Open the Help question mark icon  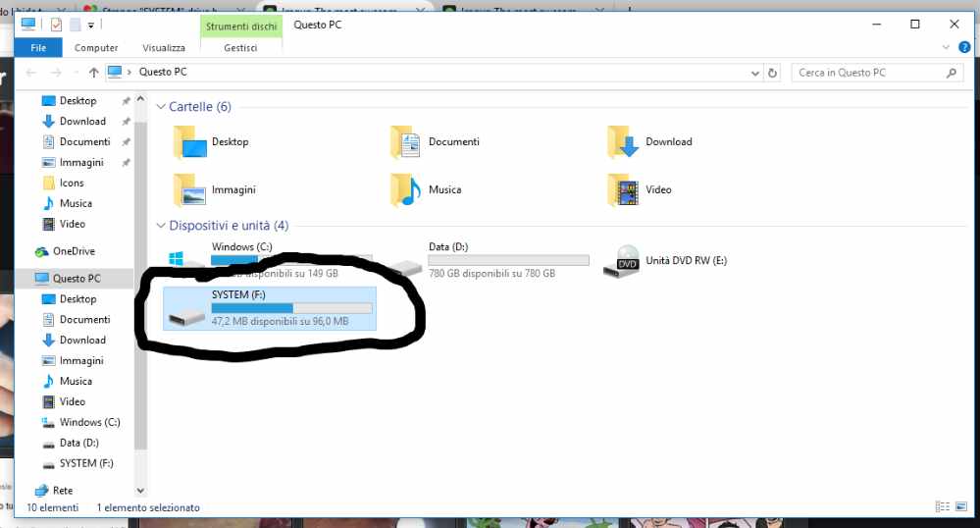click(x=961, y=47)
